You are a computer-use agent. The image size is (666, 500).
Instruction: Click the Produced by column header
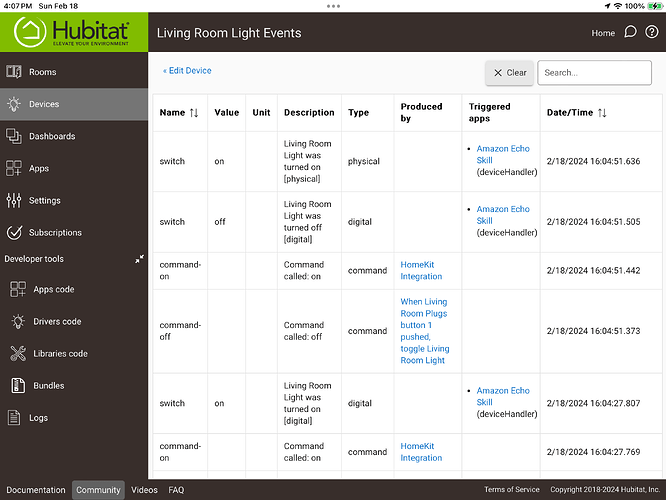(x=421, y=113)
